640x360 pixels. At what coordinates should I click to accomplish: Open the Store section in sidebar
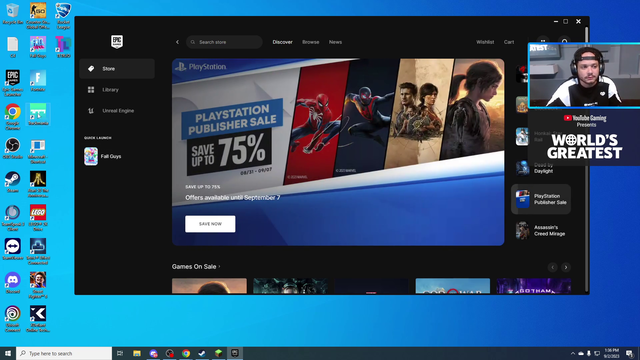(117, 69)
